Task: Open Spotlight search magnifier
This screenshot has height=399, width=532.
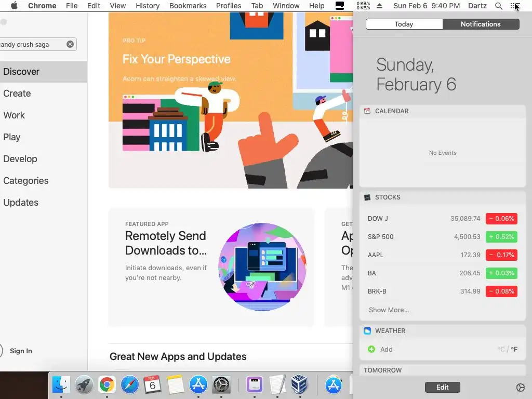Action: click(498, 6)
